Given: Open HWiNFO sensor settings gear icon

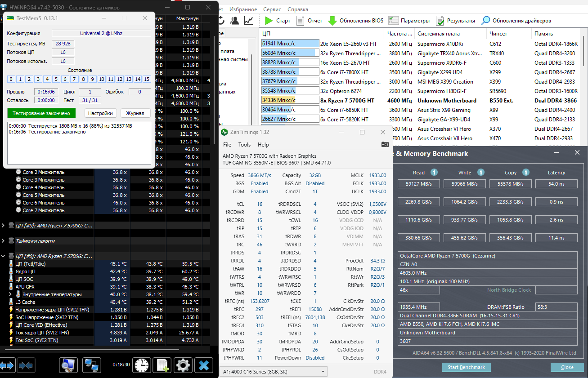Looking at the screenshot, I should pyautogui.click(x=183, y=365).
